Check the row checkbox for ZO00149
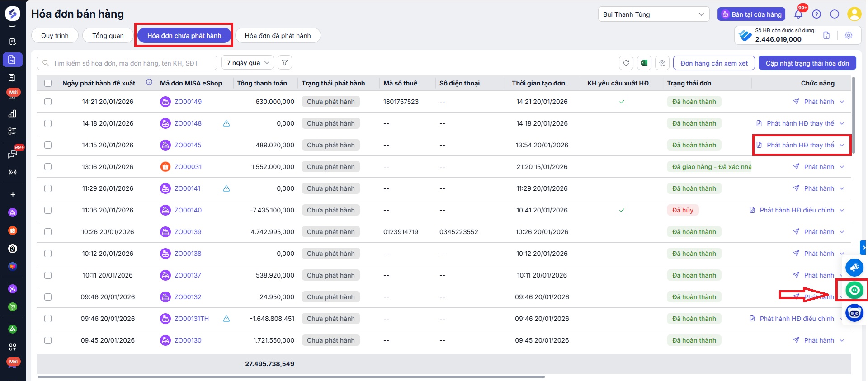This screenshot has width=868, height=381. pos(48,102)
